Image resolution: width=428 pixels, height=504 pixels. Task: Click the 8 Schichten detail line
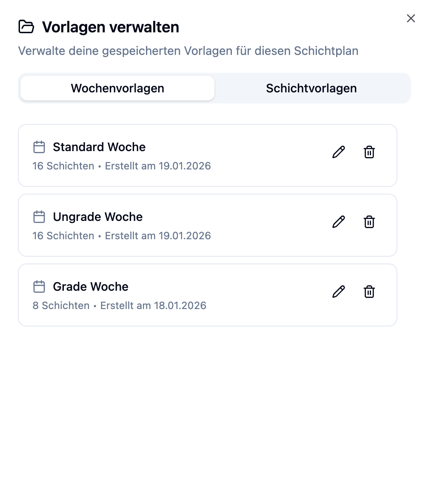click(x=119, y=306)
